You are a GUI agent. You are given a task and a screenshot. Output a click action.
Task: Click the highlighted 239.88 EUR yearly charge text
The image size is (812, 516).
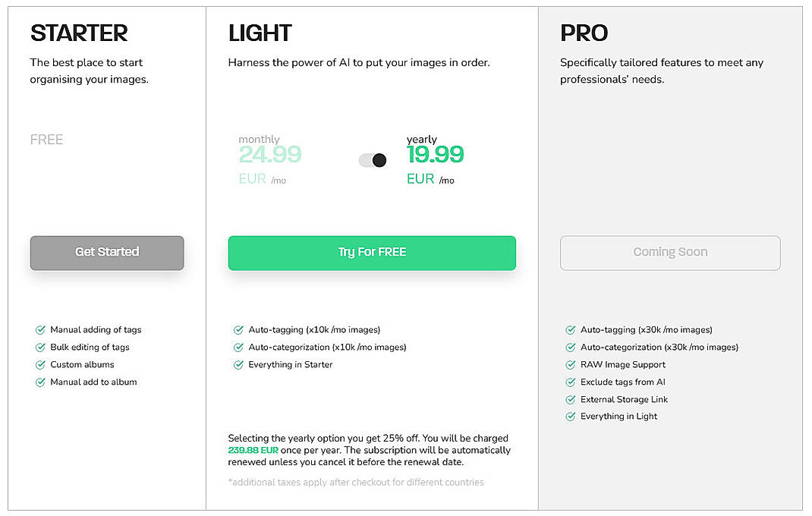tap(254, 449)
